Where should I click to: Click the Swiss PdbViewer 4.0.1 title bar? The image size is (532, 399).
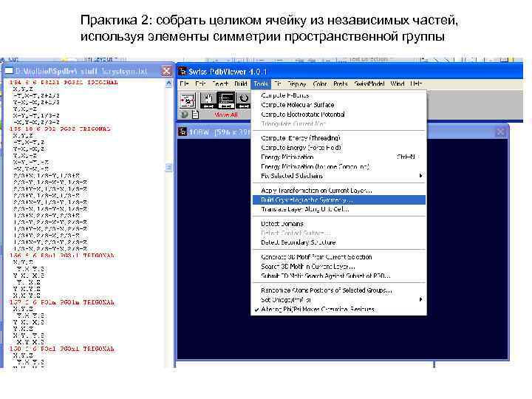tap(349, 72)
